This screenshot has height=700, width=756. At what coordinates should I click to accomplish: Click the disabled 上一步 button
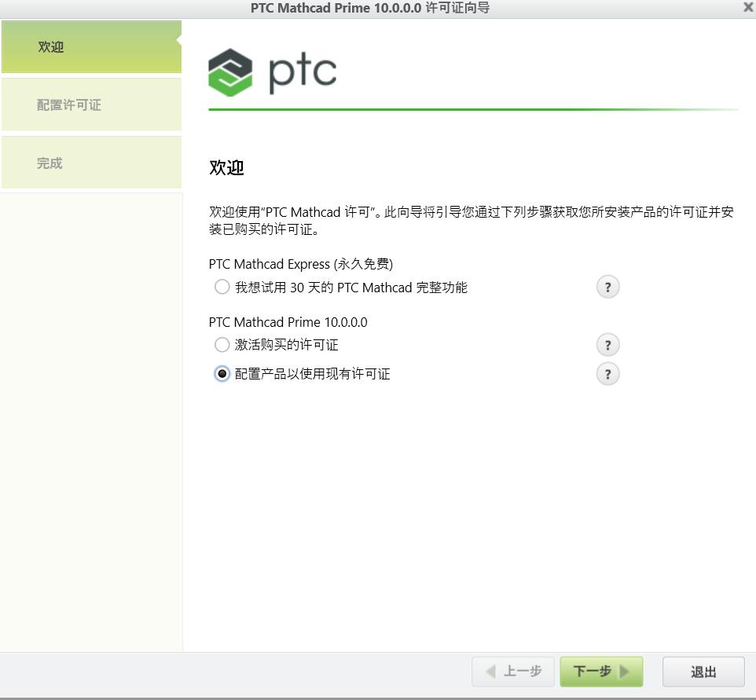point(512,672)
